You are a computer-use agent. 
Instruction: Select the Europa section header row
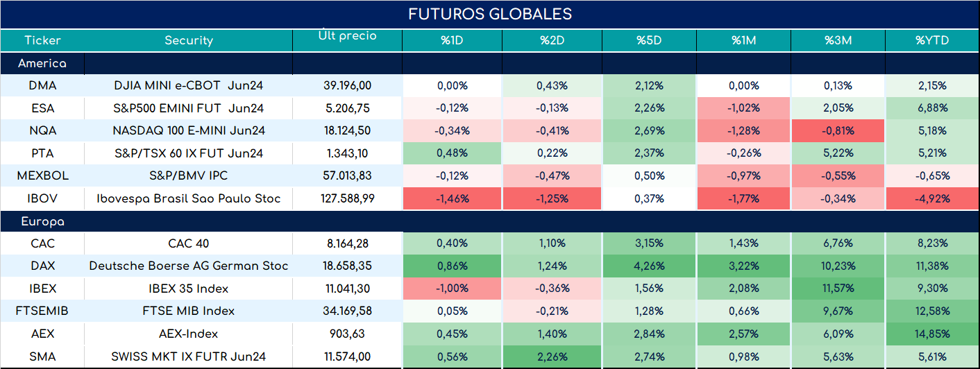(x=490, y=222)
